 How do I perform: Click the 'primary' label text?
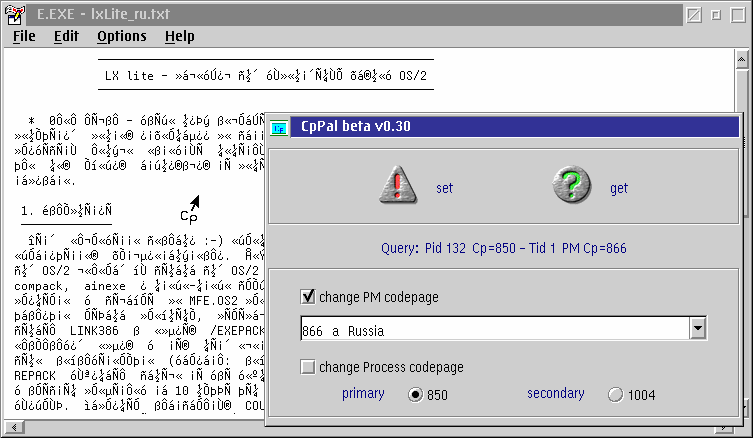point(363,393)
